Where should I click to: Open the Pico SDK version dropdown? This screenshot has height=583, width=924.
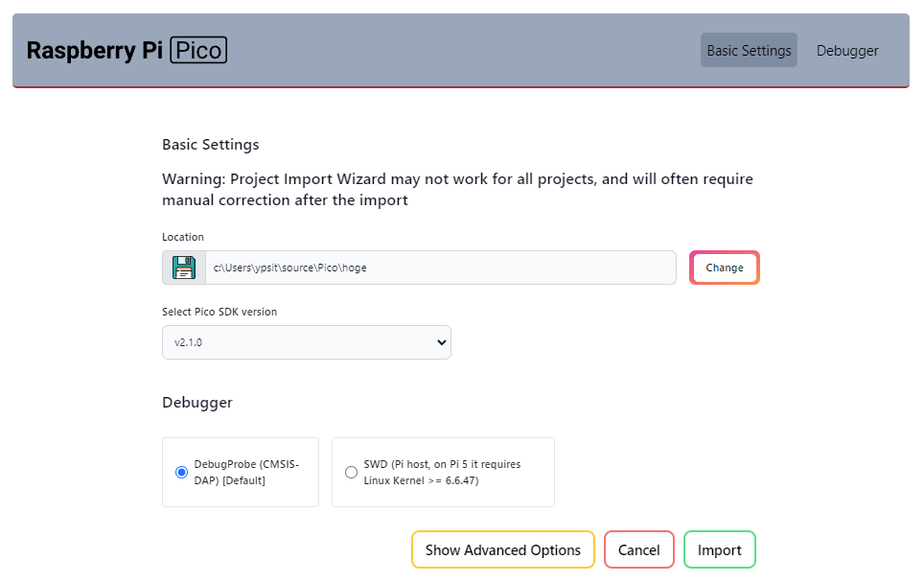[x=306, y=342]
